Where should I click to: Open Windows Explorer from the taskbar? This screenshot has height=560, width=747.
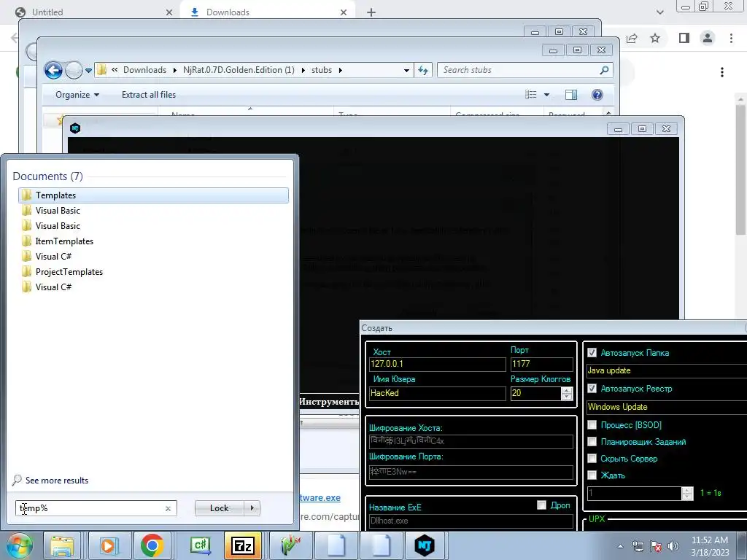point(62,545)
